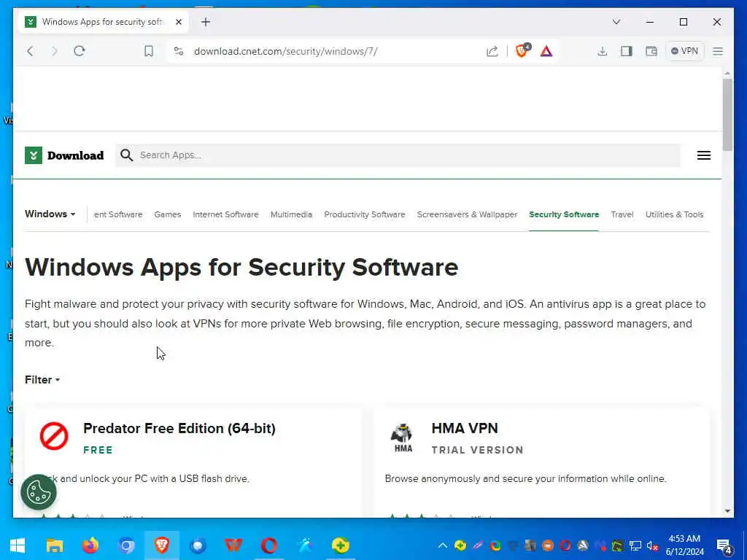This screenshot has height=560, width=747.
Task: Open the Multimedia category
Action: click(291, 214)
